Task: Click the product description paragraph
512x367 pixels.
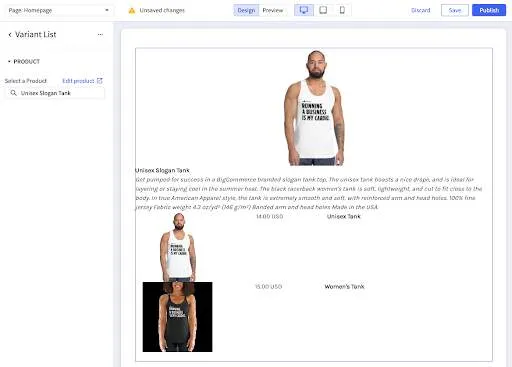Action: pyautogui.click(x=308, y=193)
